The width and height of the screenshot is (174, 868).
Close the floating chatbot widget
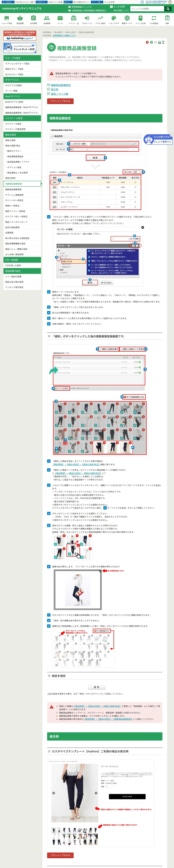tap(172, 135)
